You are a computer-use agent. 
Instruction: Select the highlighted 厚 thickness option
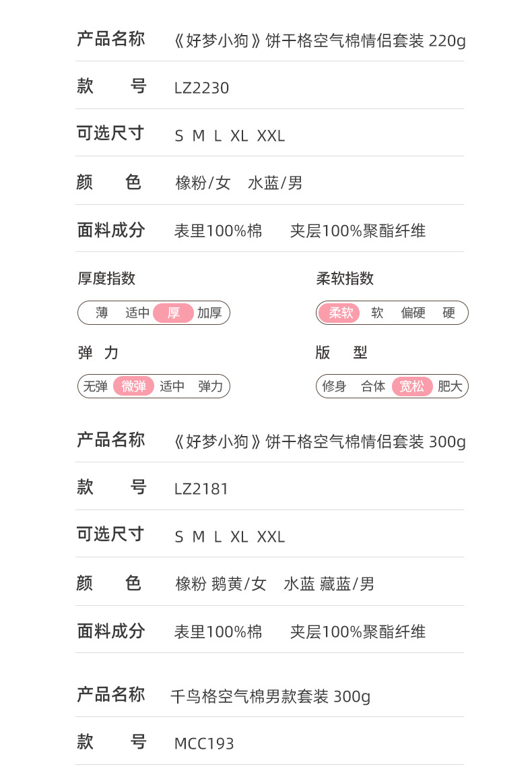pyautogui.click(x=174, y=313)
